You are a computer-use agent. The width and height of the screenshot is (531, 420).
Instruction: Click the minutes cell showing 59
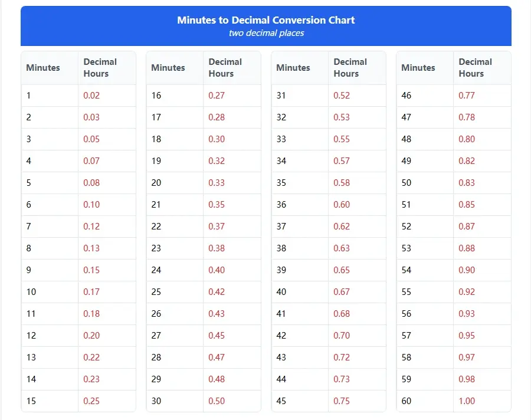[x=407, y=379]
